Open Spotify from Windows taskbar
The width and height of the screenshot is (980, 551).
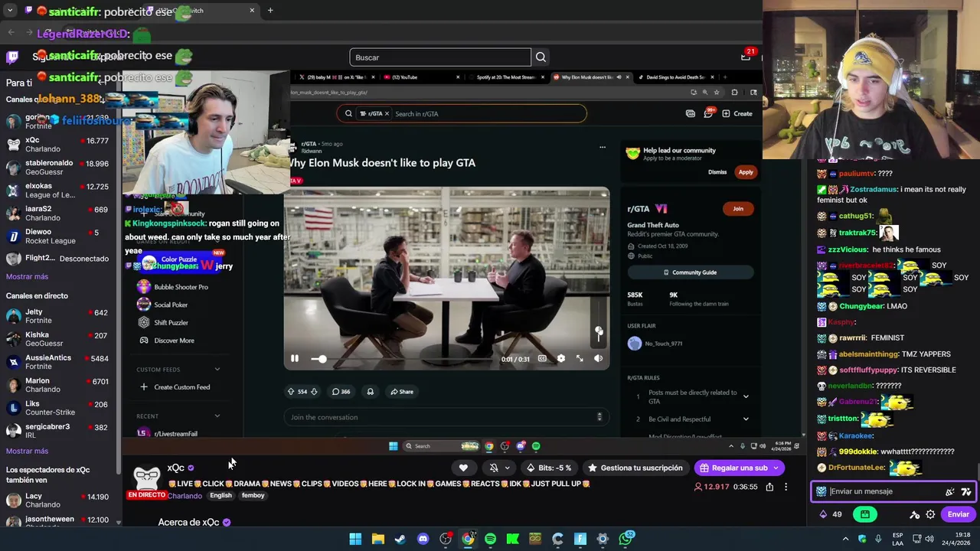[491, 539]
